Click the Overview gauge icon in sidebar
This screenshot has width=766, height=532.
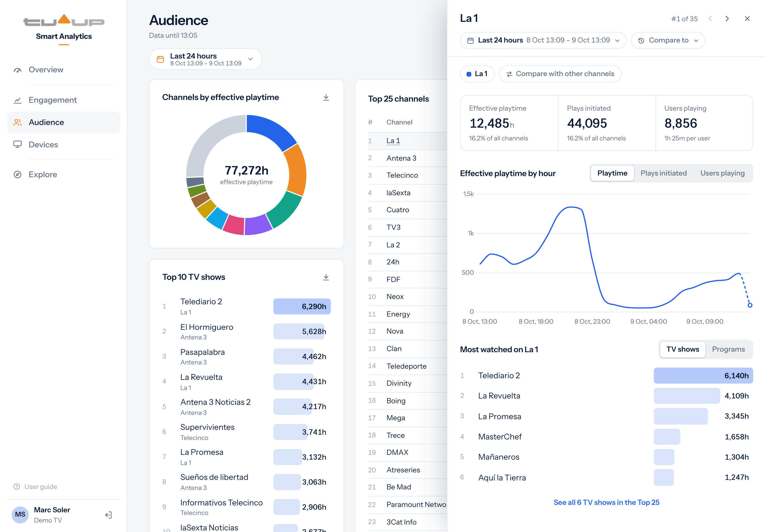click(18, 70)
